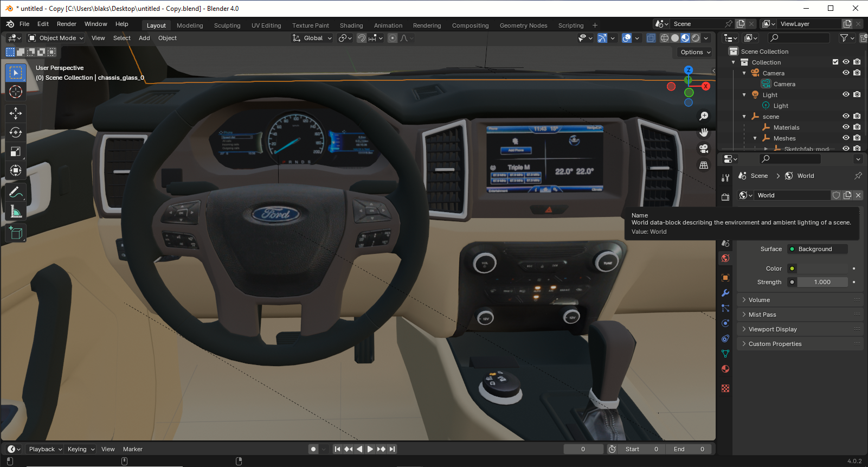
Task: Select the Cursor tool in toolbar
Action: point(16,92)
